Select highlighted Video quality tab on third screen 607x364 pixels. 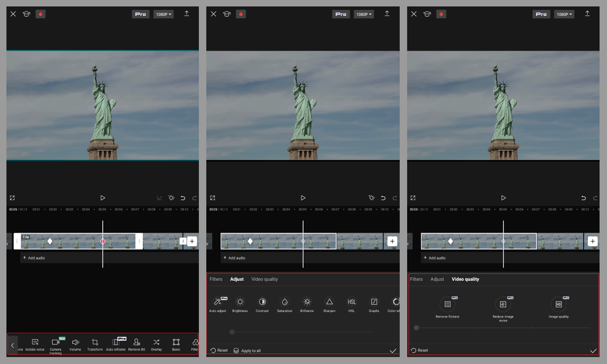click(x=465, y=279)
